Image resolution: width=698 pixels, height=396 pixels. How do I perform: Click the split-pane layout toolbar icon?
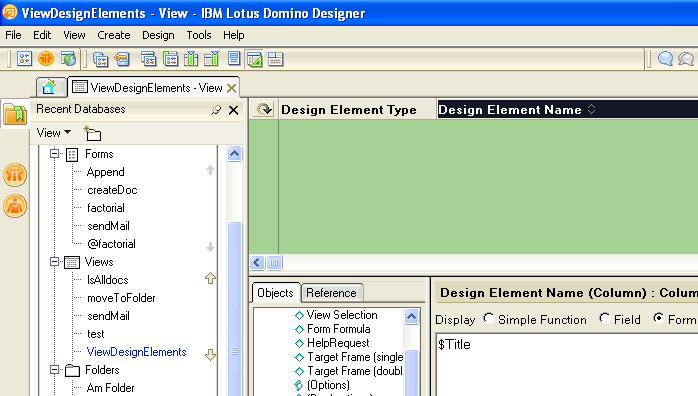(x=276, y=59)
